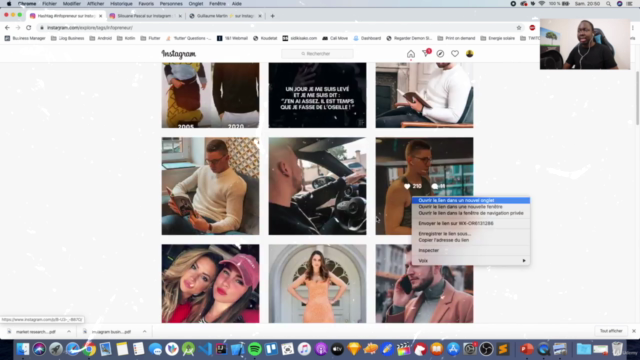Viewport: 640px width, 360px height.
Task: Open post of woman in orange dress
Action: pyautogui.click(x=317, y=284)
